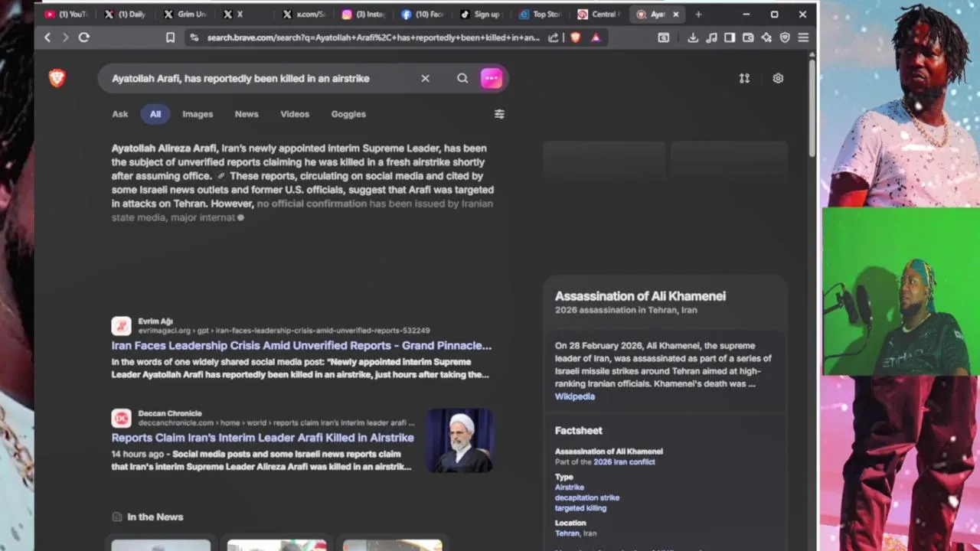Viewport: 980px width, 551px height.
Task: Switch to the Central tab
Action: (599, 14)
